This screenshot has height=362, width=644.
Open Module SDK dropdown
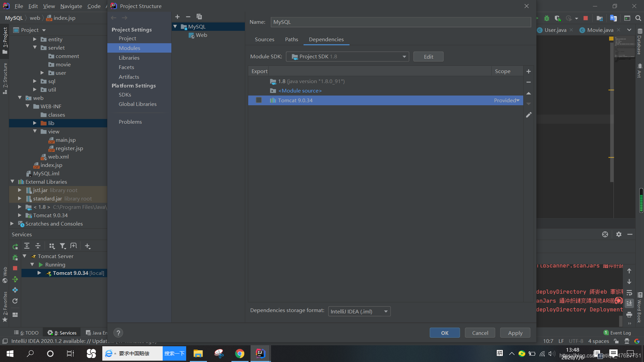(x=347, y=57)
